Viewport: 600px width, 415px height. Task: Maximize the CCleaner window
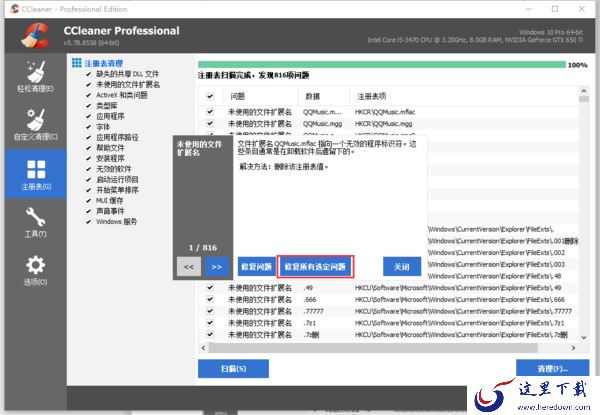[x=555, y=9]
